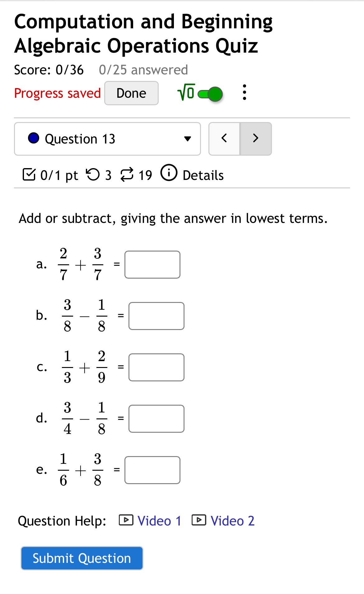The image size is (364, 594).
Task: Click the blue status dot beside Question 13
Action: 34,138
